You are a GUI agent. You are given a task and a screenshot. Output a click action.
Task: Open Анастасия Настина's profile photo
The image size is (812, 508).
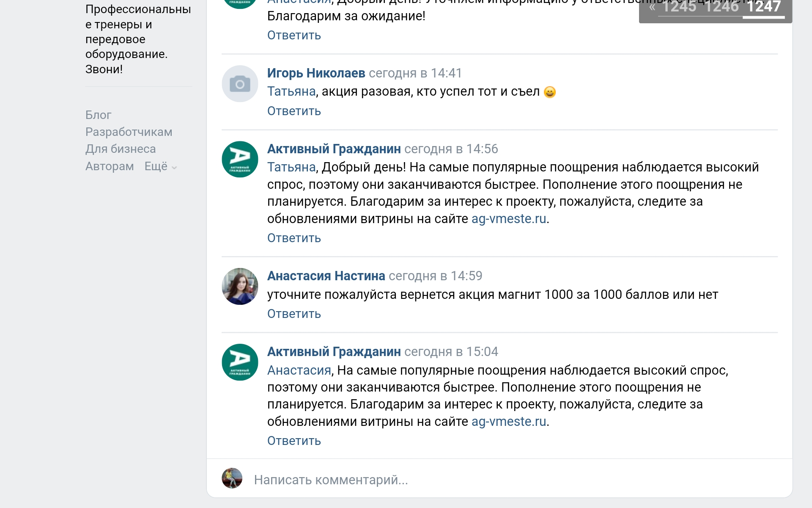point(240,286)
